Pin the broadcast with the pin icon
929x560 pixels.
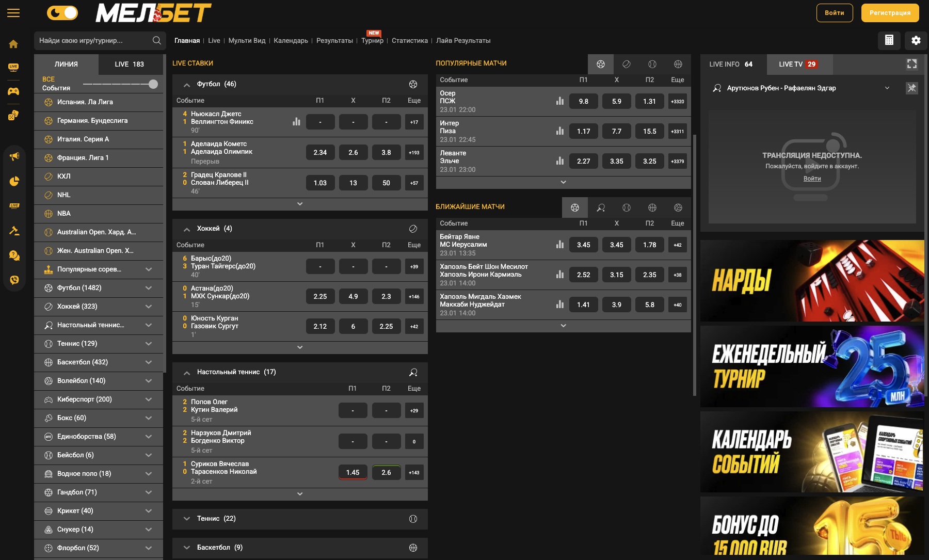click(911, 88)
